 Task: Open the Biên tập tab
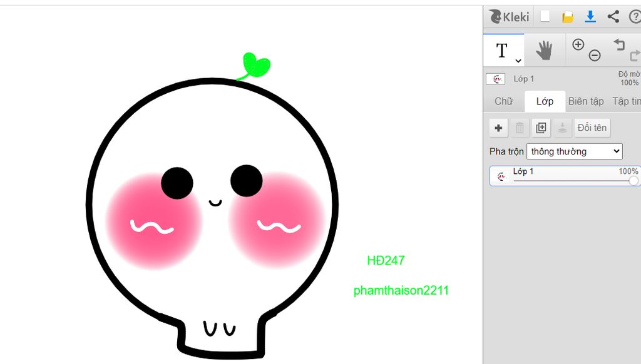click(x=586, y=101)
